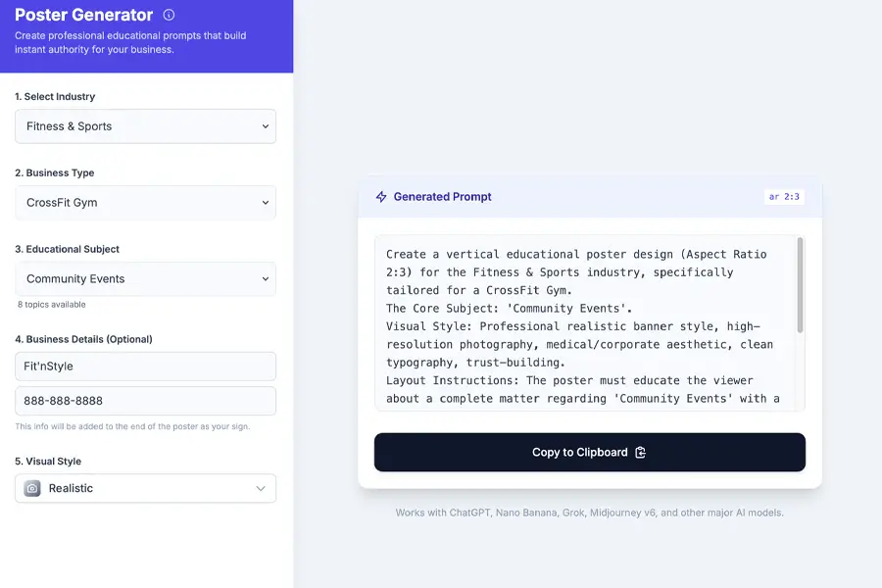This screenshot has width=882, height=588.
Task: Click the chevron arrow on the CrossFit Gym field
Action: pyautogui.click(x=266, y=203)
